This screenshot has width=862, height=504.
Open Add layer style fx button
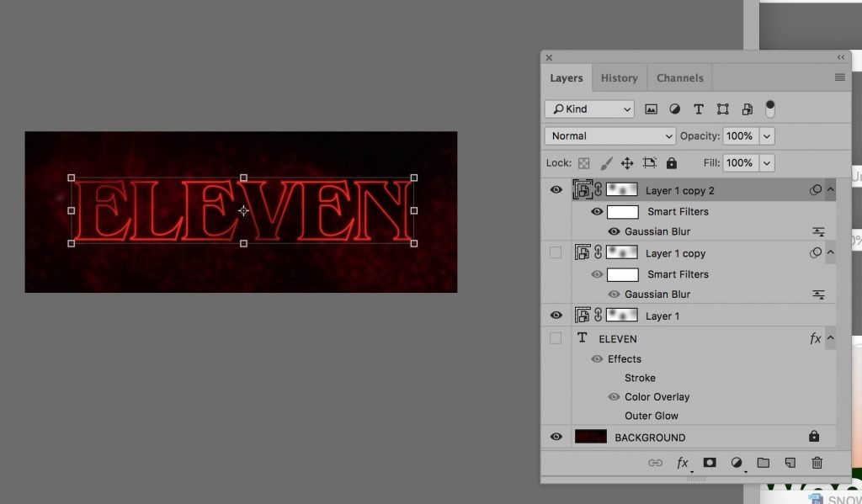pos(683,463)
